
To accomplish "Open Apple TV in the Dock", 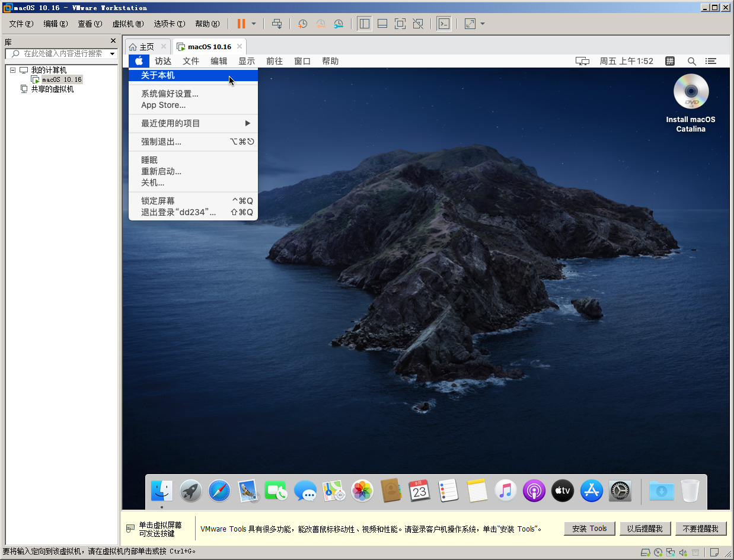I will pyautogui.click(x=563, y=491).
